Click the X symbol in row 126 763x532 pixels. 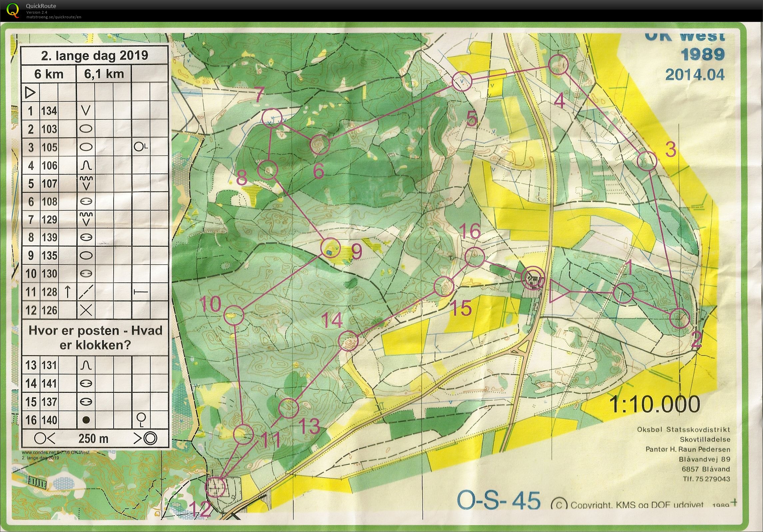coord(86,310)
